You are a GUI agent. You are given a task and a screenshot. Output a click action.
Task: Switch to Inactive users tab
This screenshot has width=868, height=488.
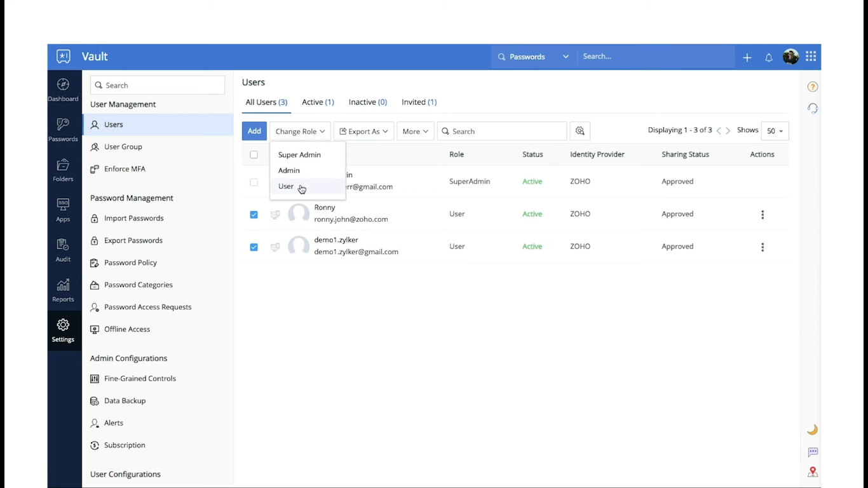tap(368, 102)
